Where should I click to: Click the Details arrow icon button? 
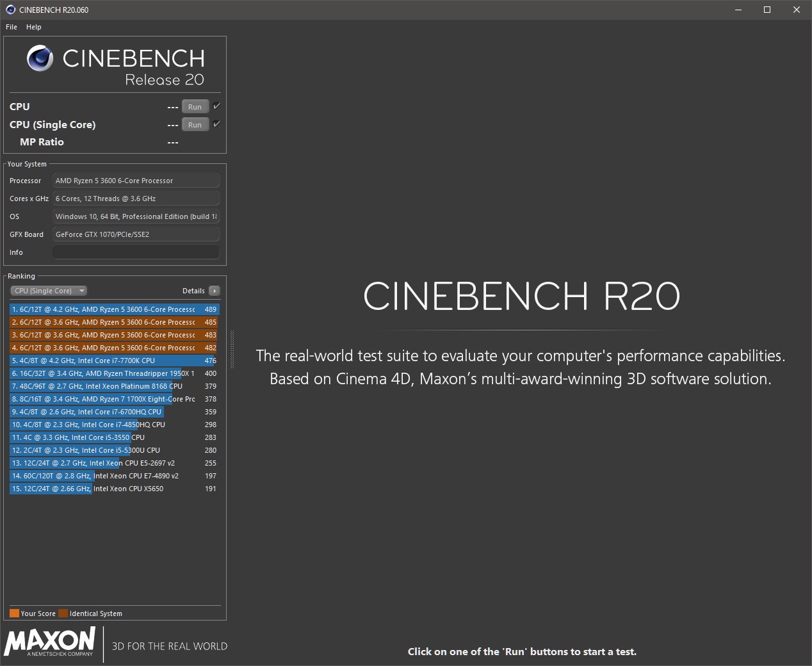coord(215,291)
